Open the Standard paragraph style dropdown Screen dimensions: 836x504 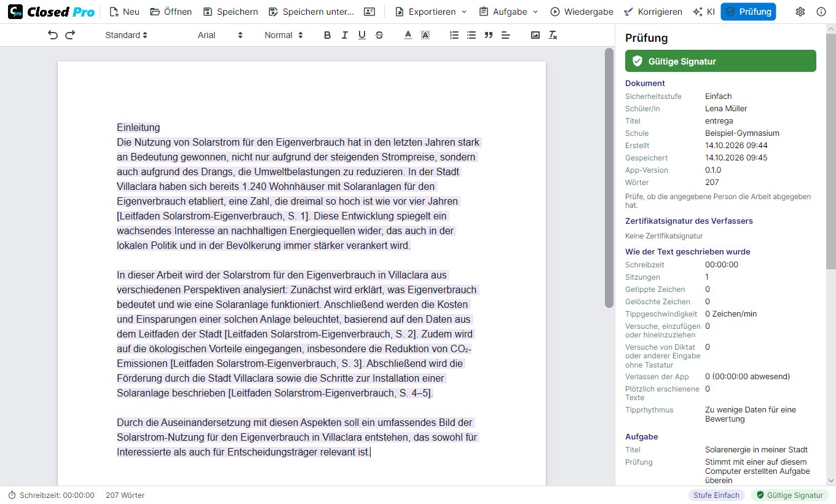point(127,35)
